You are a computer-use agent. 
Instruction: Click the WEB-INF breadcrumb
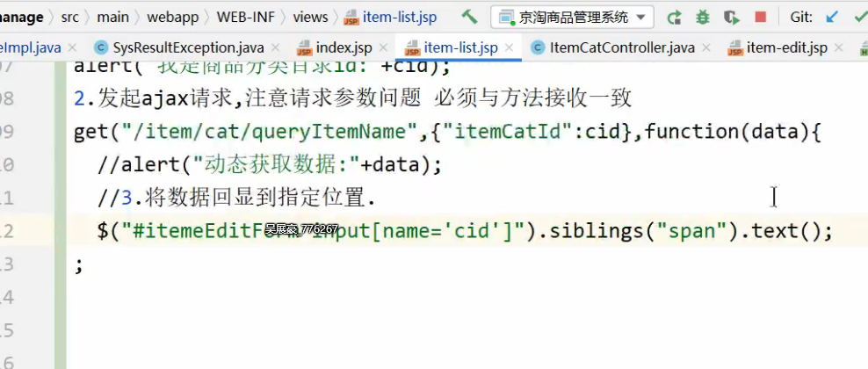(x=245, y=18)
